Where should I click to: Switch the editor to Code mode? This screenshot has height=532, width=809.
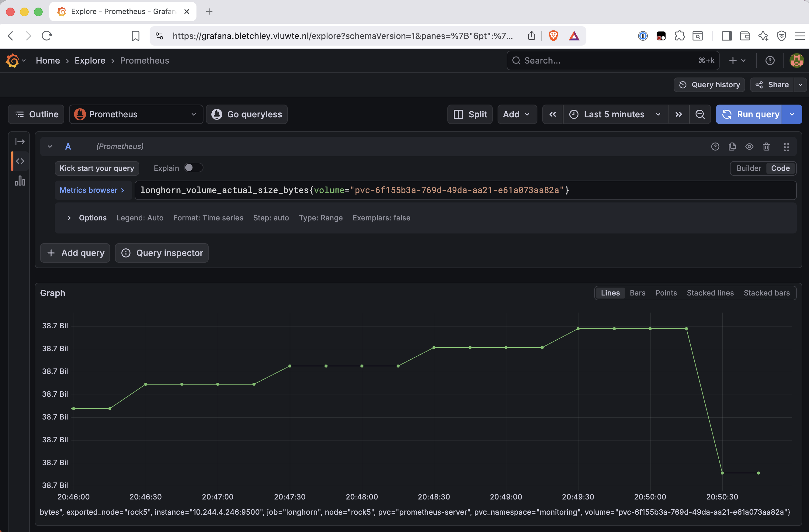tap(780, 168)
